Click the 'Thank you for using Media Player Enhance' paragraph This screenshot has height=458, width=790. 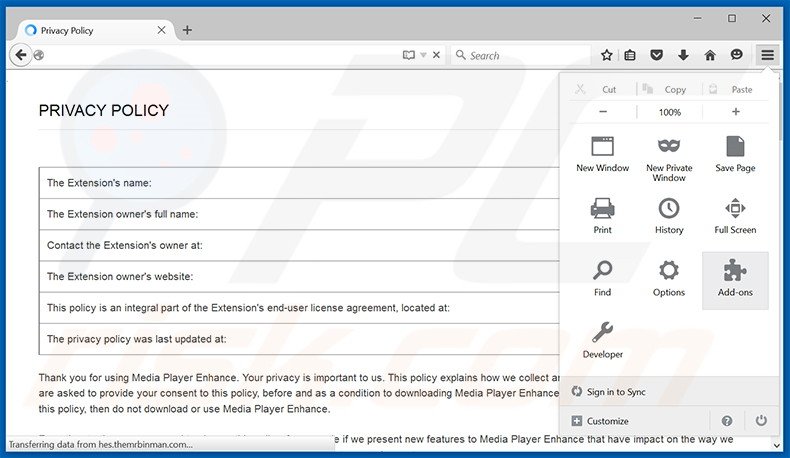pyautogui.click(x=299, y=393)
